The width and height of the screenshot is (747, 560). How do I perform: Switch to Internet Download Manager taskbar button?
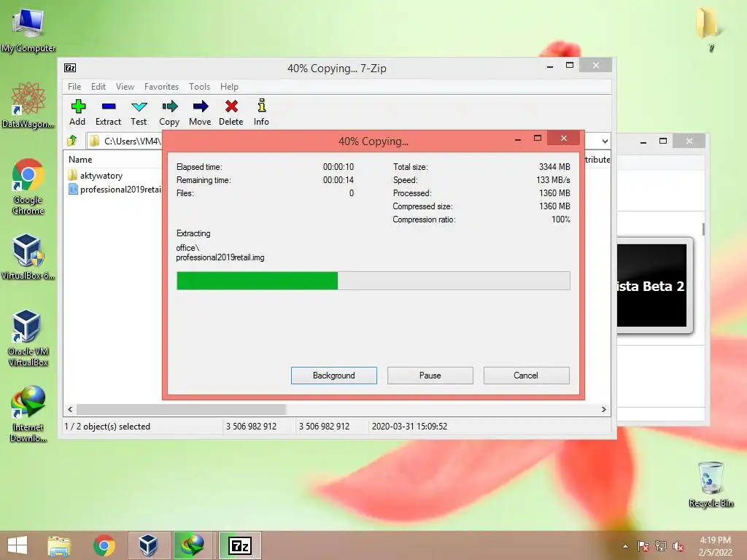coord(193,545)
